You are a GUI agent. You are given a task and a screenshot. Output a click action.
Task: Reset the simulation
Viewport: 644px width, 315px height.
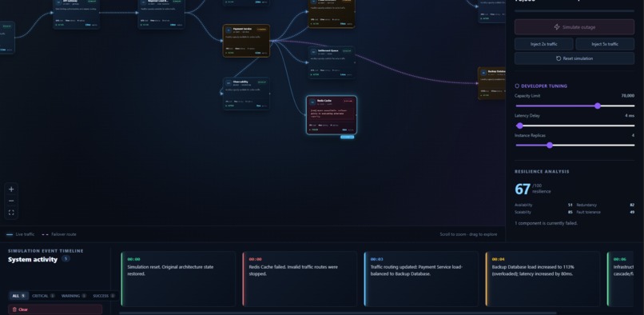click(x=574, y=58)
